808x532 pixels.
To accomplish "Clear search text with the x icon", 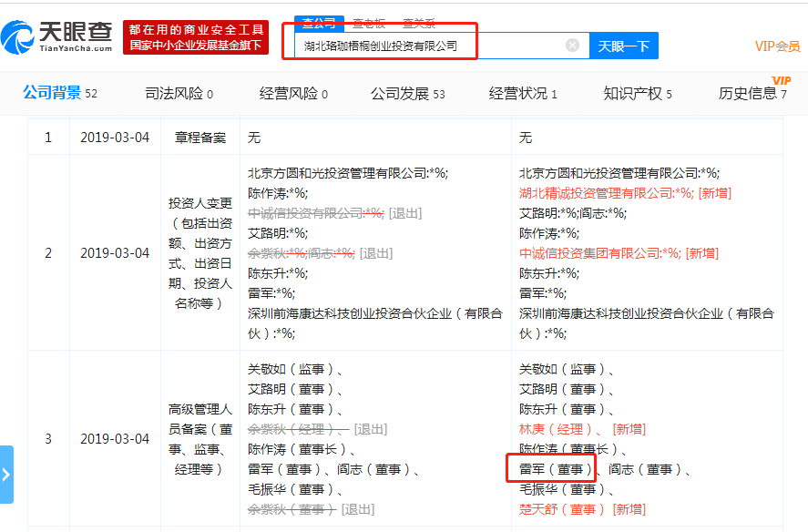I will [572, 46].
